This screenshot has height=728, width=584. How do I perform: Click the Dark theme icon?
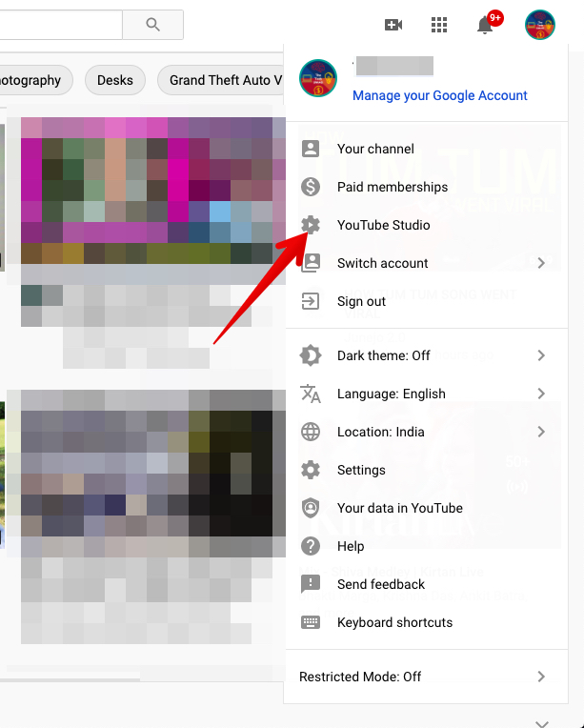coord(311,355)
